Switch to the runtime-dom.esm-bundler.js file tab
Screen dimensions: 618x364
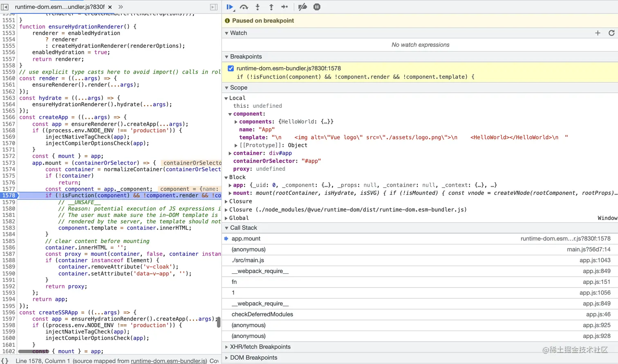[x=60, y=7]
